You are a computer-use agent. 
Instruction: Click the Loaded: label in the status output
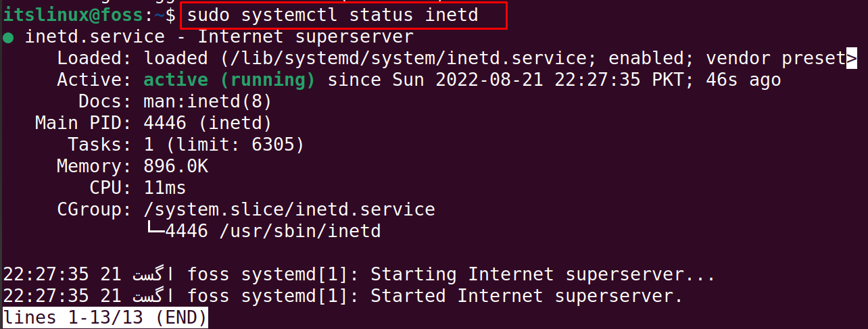coord(95,58)
